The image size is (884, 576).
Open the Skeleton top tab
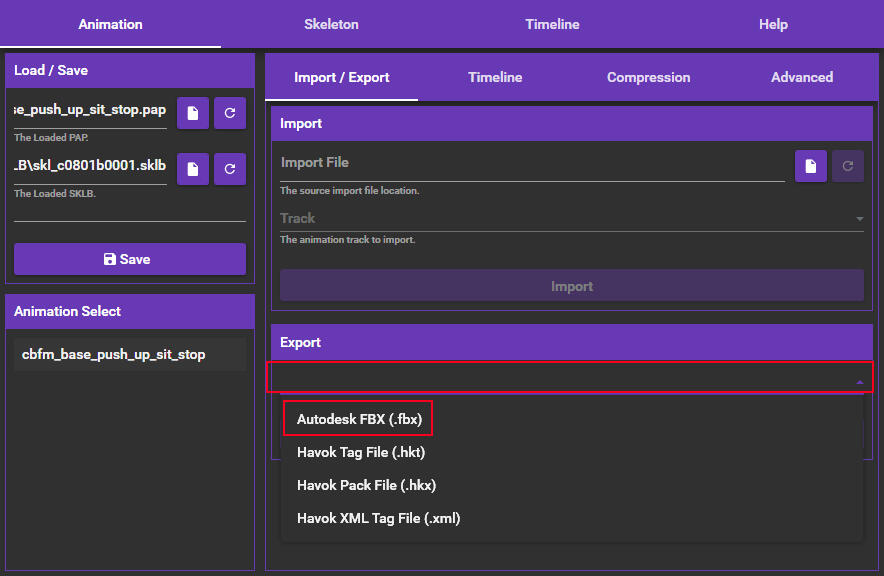331,24
